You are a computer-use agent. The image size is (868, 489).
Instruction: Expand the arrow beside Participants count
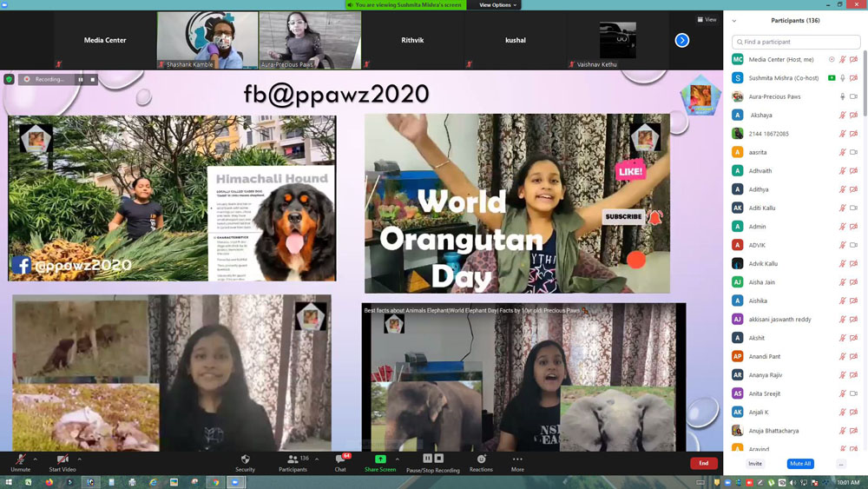tap(317, 459)
